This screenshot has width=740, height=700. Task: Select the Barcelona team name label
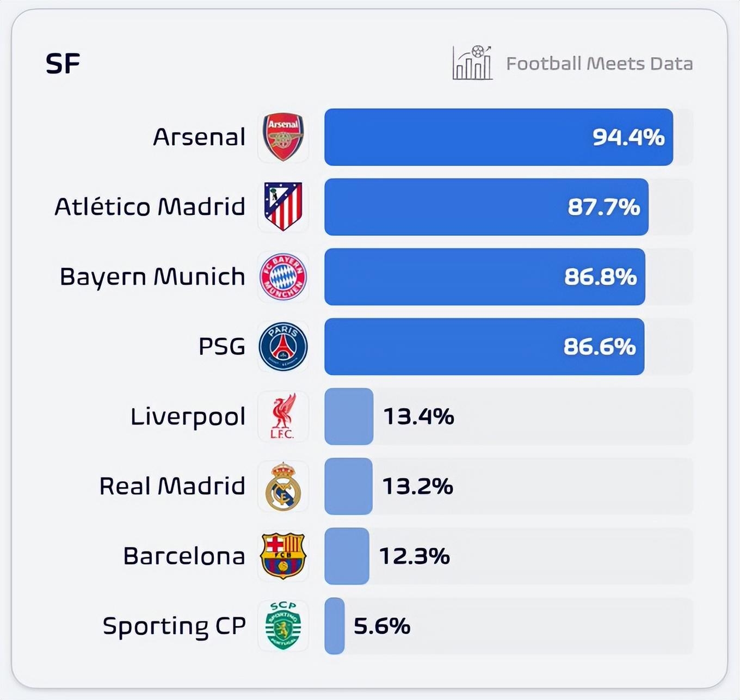(184, 556)
